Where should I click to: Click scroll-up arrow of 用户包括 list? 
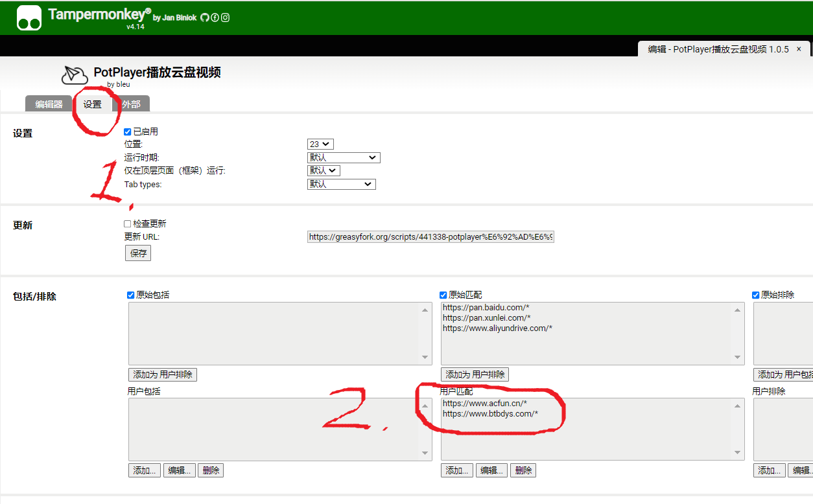[x=425, y=406]
